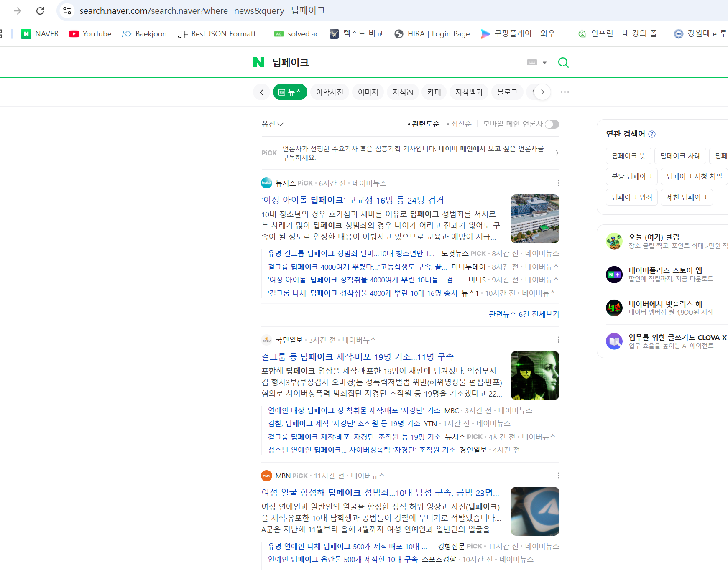Click the MBN press logo icon
Screen dimensions: 728x570
(x=266, y=476)
